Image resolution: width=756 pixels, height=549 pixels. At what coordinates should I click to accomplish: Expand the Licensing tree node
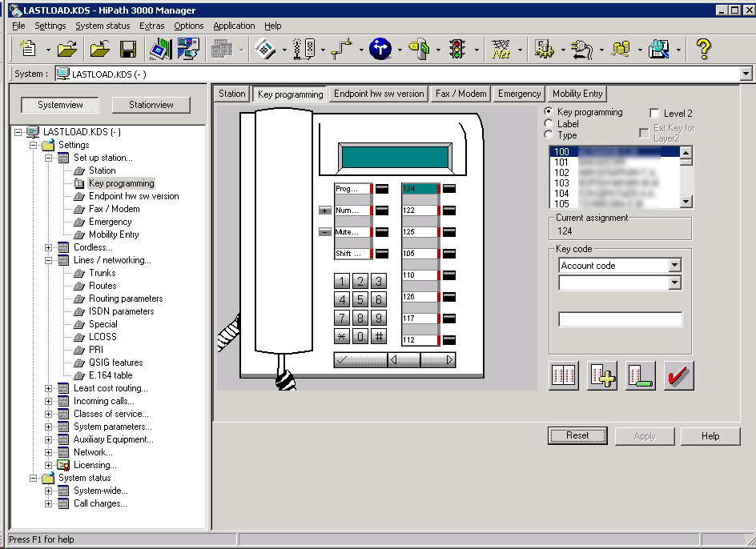(x=48, y=465)
